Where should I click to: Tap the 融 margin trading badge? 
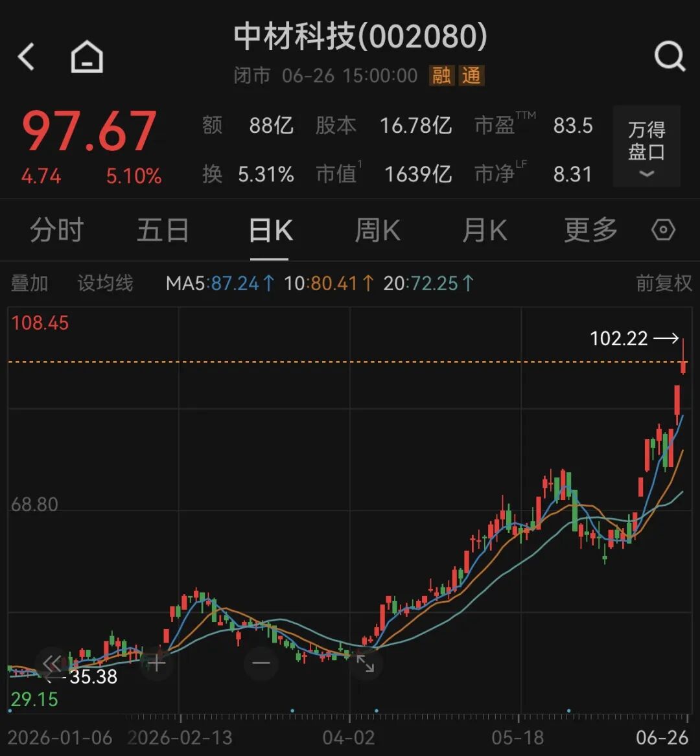(441, 76)
